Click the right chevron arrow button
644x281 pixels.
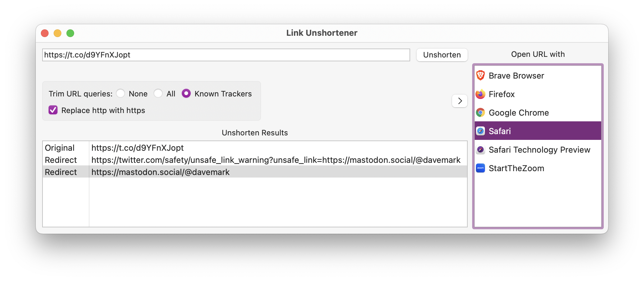click(460, 101)
